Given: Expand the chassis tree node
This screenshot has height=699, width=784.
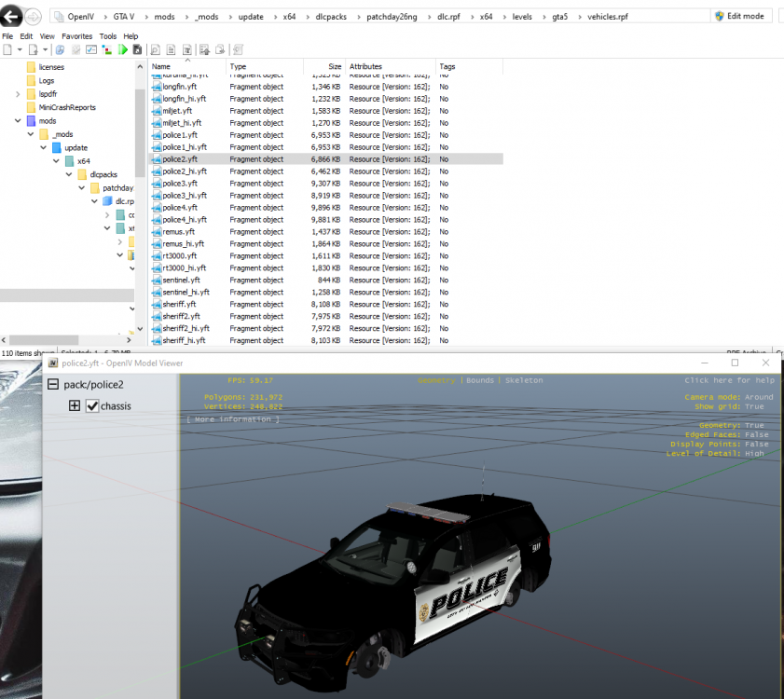Looking at the screenshot, I should (x=75, y=406).
